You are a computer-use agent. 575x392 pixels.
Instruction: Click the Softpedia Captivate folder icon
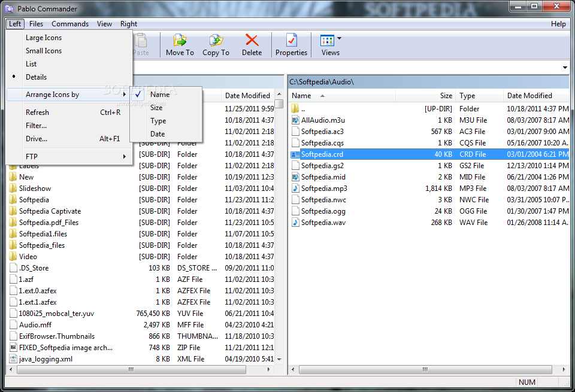coord(13,211)
